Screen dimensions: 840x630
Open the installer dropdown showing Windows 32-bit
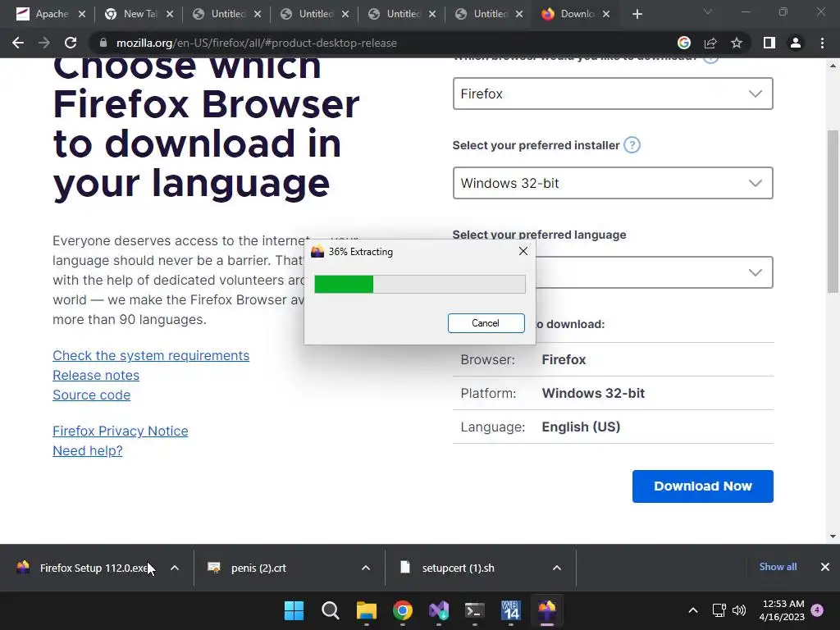pos(613,183)
